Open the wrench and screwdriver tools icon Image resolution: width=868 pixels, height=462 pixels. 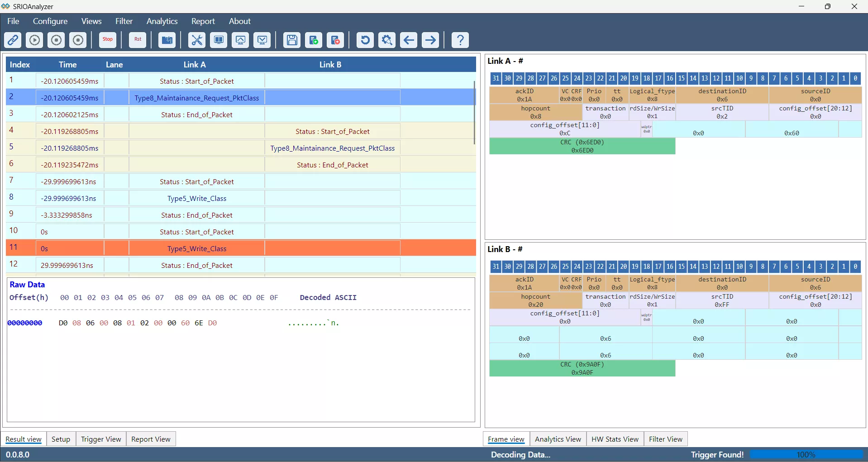[197, 40]
